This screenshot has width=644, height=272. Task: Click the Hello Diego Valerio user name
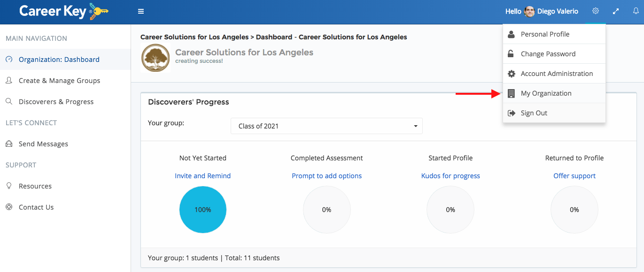pyautogui.click(x=542, y=11)
